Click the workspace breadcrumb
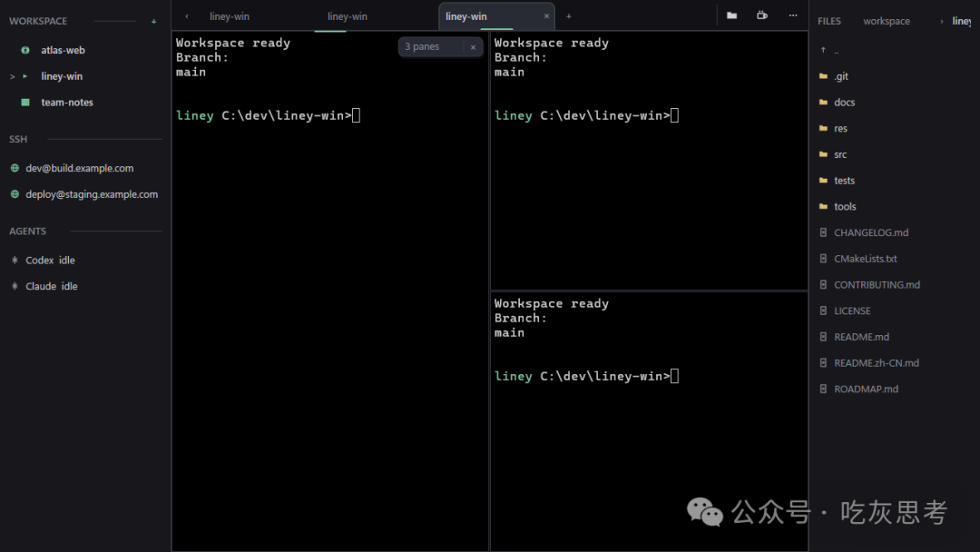Image resolution: width=980 pixels, height=552 pixels. pos(887,21)
